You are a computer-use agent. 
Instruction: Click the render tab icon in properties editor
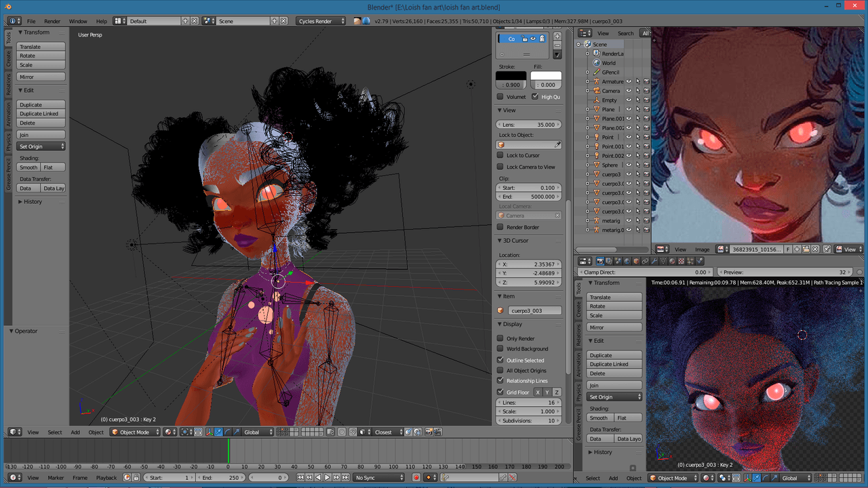point(600,261)
